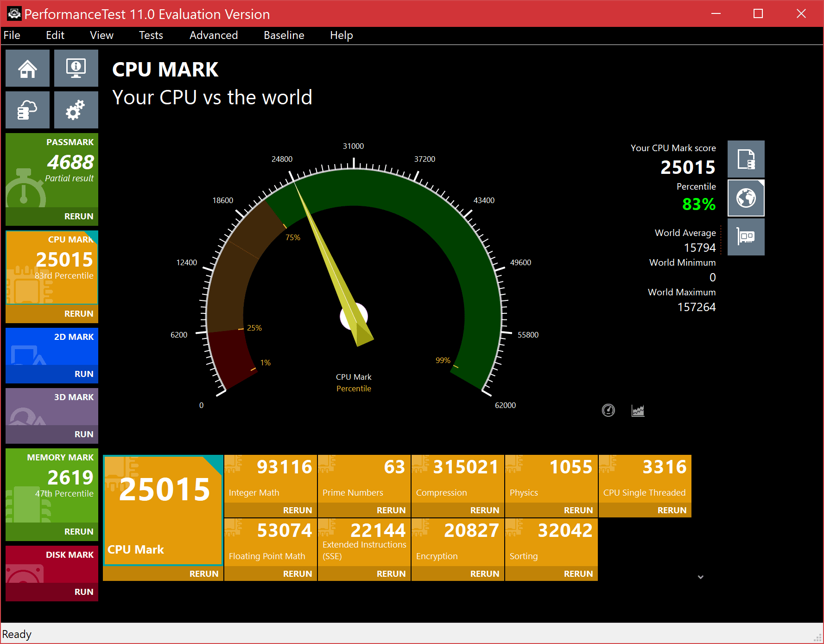
Task: Click the Ready status bar text
Action: (x=17, y=634)
